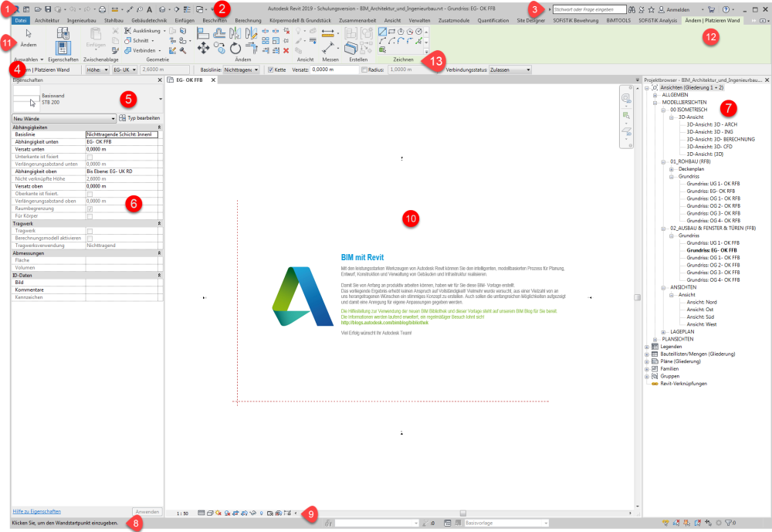Click the Print icon in quick access toolbar

click(x=103, y=9)
